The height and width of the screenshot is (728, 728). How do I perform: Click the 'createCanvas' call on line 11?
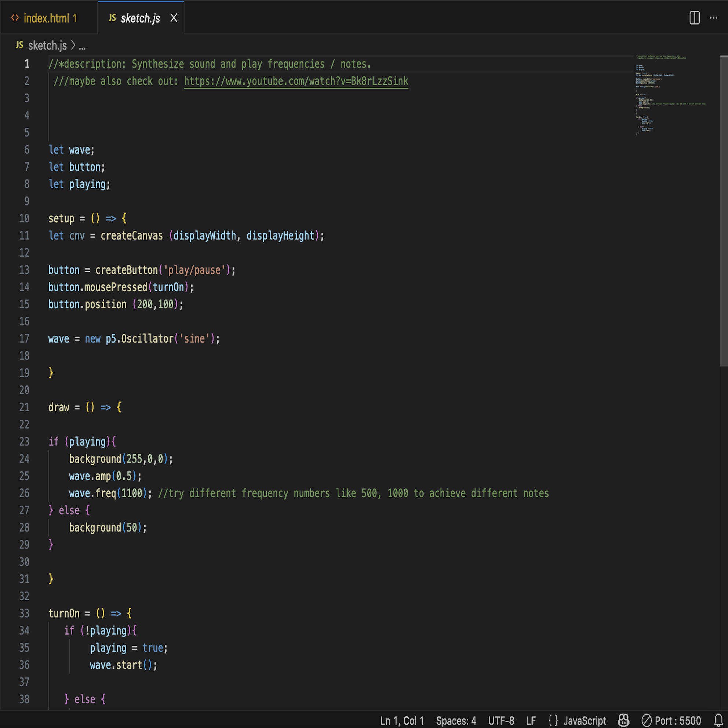[132, 236]
